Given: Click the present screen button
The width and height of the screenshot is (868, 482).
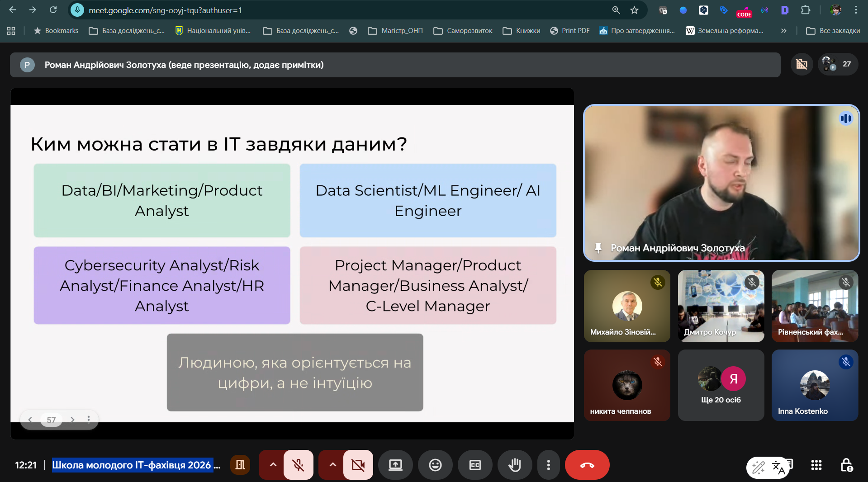Looking at the screenshot, I should coord(395,465).
